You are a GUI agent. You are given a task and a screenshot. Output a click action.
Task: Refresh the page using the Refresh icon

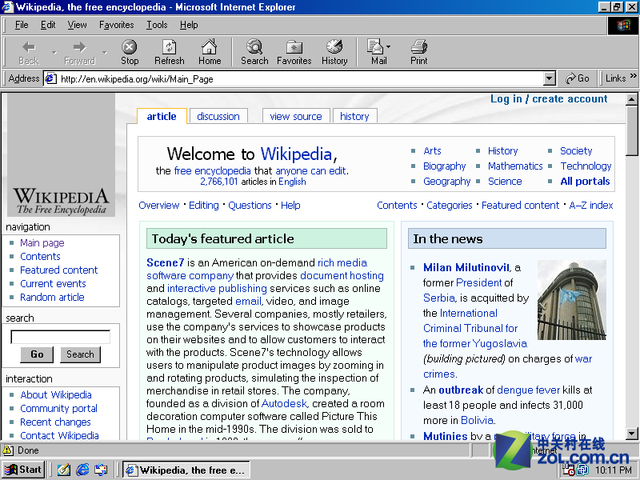tap(169, 52)
